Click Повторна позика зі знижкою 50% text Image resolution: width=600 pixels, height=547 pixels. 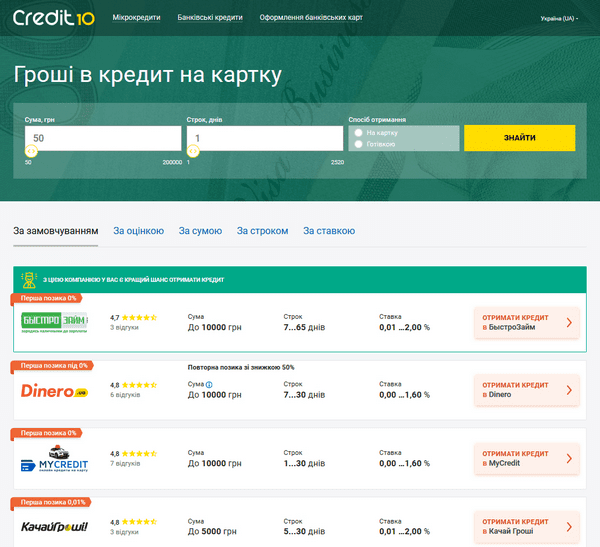point(241,367)
